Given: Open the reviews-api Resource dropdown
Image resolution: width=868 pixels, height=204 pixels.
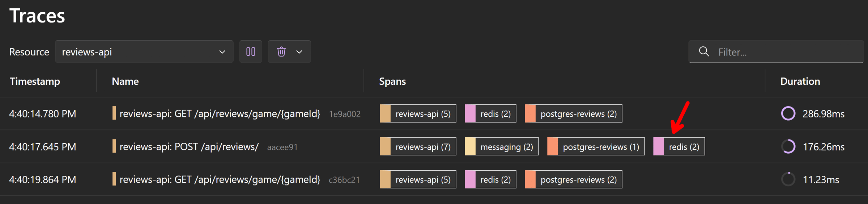Looking at the screenshot, I should [x=144, y=51].
